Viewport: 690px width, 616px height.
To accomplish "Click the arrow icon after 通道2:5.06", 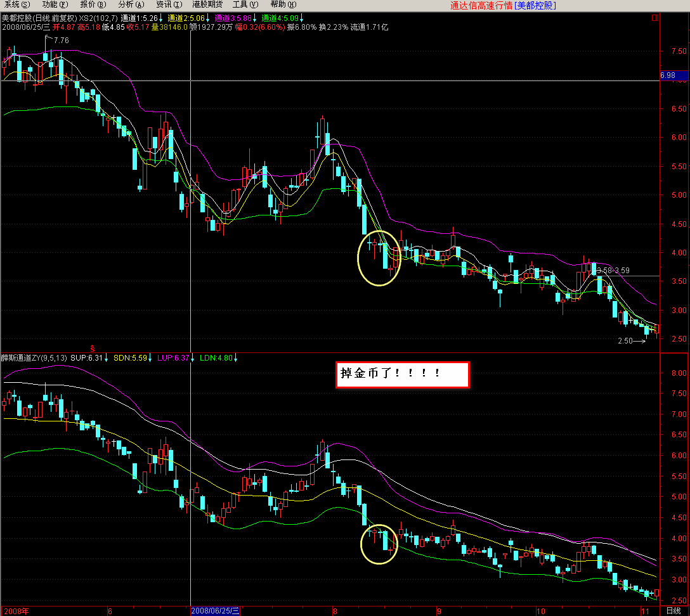I will tap(208, 18).
